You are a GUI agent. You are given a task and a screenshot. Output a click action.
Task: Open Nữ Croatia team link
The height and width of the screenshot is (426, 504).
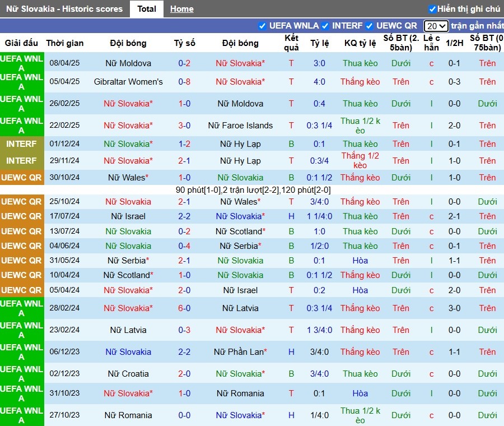pyautogui.click(x=128, y=374)
